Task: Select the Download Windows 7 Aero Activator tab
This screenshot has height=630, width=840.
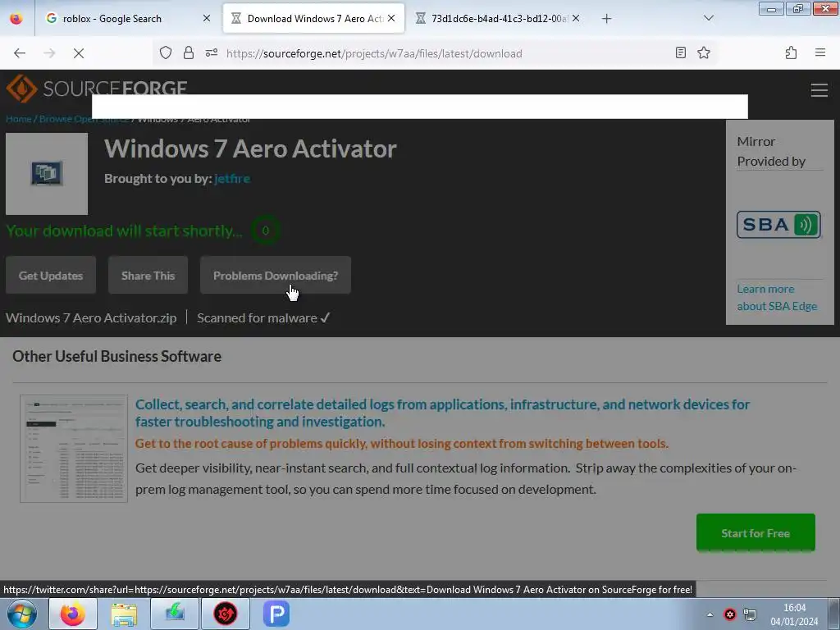Action: tap(313, 18)
